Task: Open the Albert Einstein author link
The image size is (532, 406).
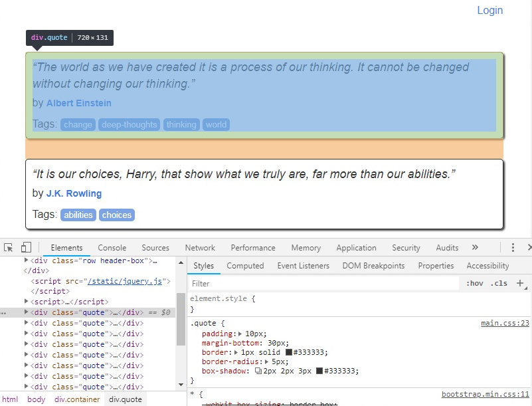Action: coord(79,103)
